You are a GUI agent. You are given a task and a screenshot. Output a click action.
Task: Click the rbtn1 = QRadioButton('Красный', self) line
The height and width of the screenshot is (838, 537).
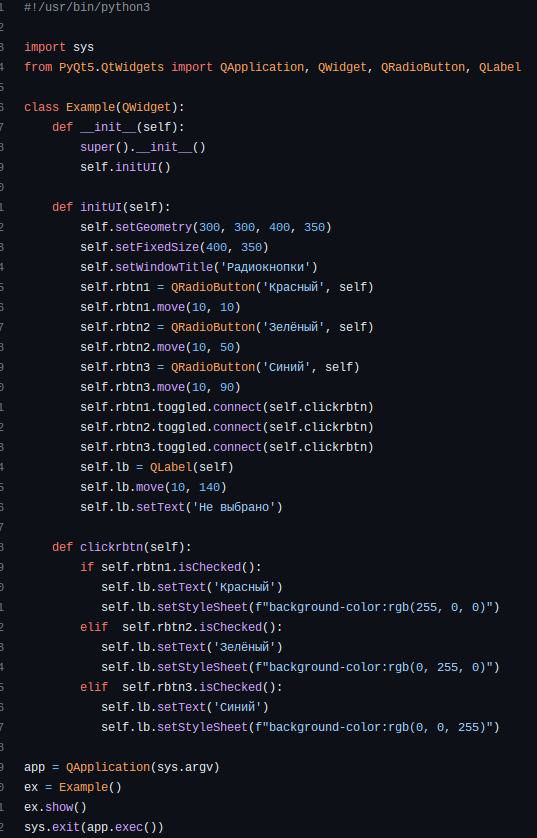[227, 288]
